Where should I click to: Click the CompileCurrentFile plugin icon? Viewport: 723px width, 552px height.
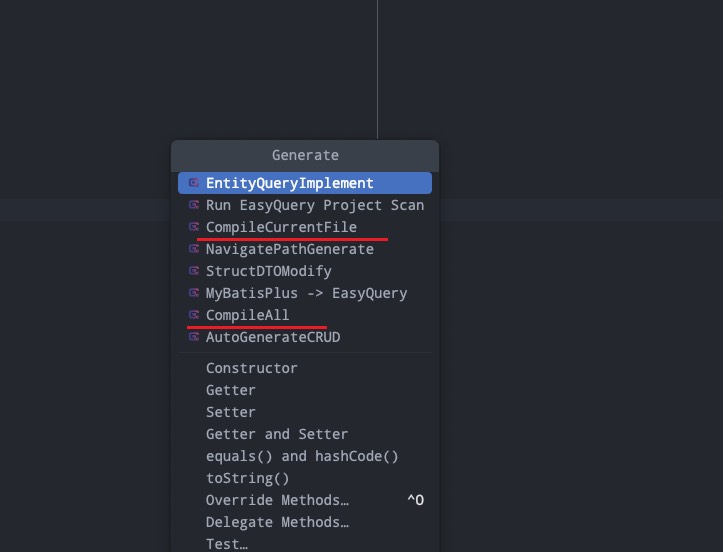pyautogui.click(x=194, y=227)
